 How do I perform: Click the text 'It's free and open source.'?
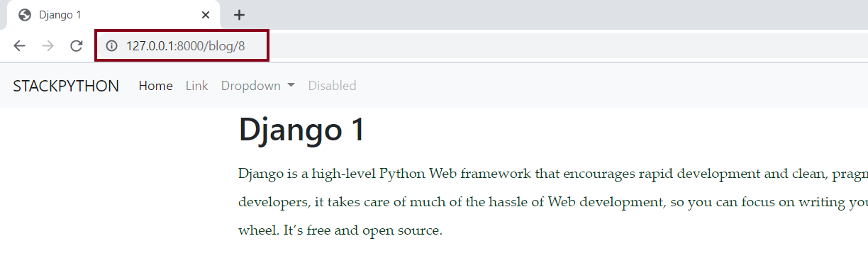click(x=374, y=230)
